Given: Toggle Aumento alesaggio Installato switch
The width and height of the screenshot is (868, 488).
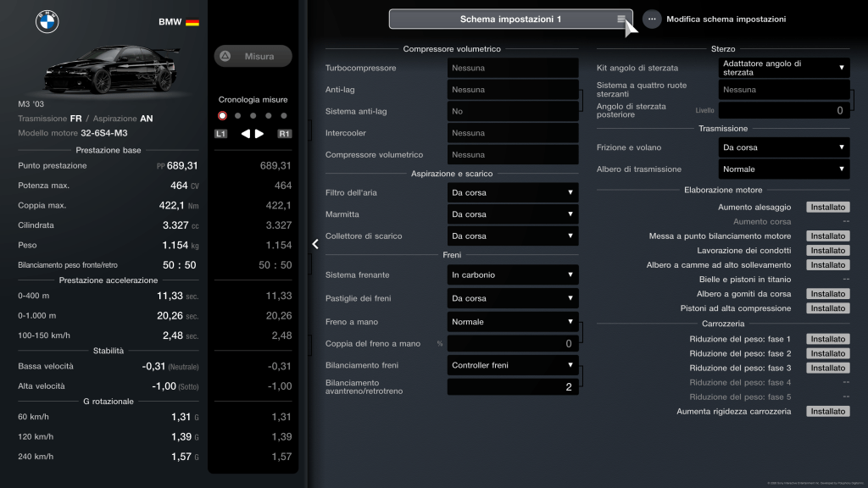Looking at the screenshot, I should click(x=827, y=207).
